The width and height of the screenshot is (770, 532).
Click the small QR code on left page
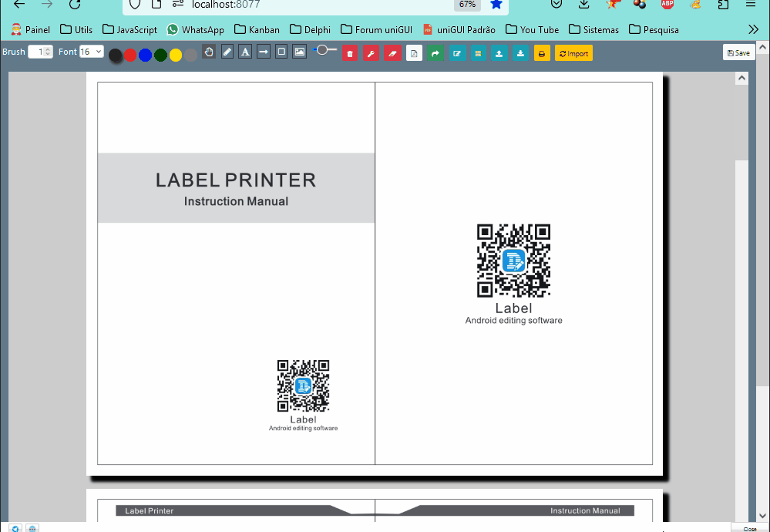click(303, 386)
